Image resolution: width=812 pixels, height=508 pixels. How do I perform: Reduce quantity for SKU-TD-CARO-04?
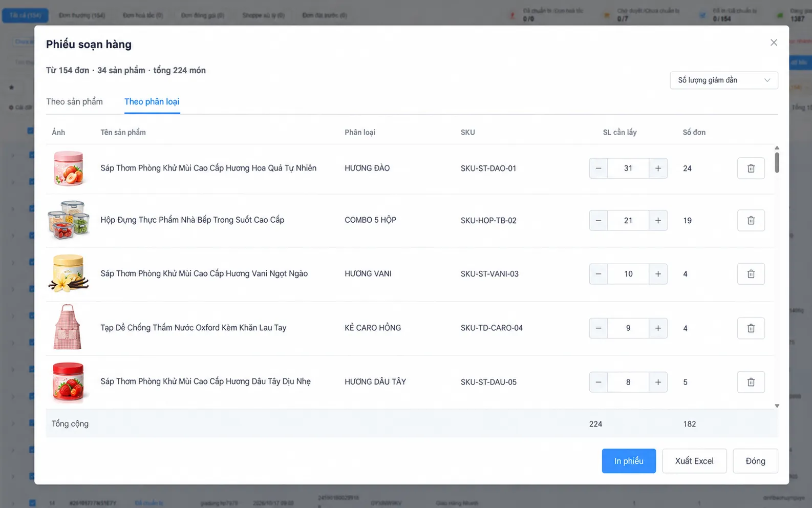point(599,328)
